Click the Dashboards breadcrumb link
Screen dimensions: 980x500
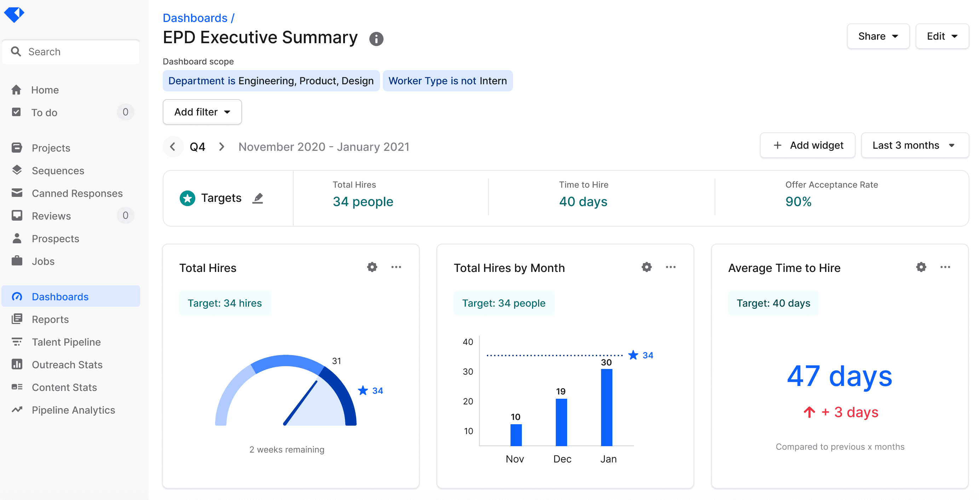coord(194,17)
